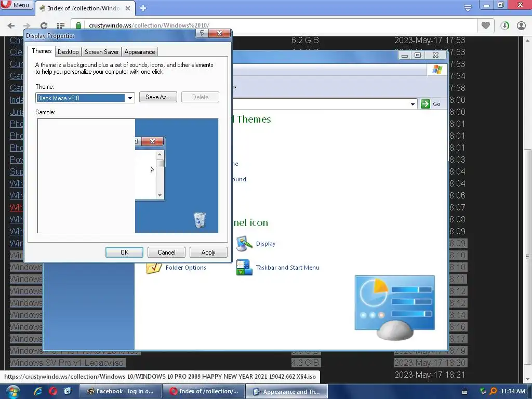
Task: Click the keyboard icon in system tray
Action: 464,392
